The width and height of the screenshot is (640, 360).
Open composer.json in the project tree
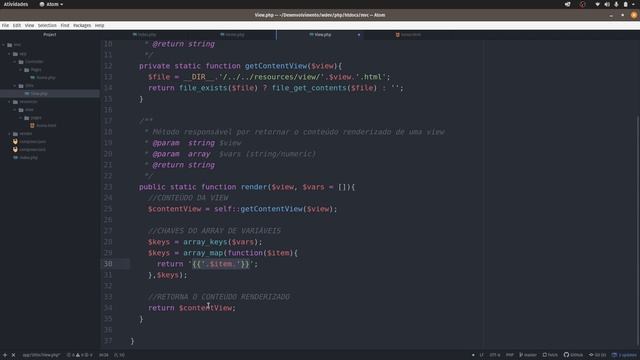tap(33, 142)
